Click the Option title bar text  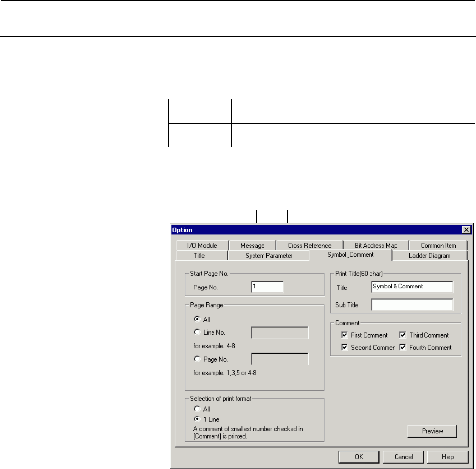(x=182, y=230)
